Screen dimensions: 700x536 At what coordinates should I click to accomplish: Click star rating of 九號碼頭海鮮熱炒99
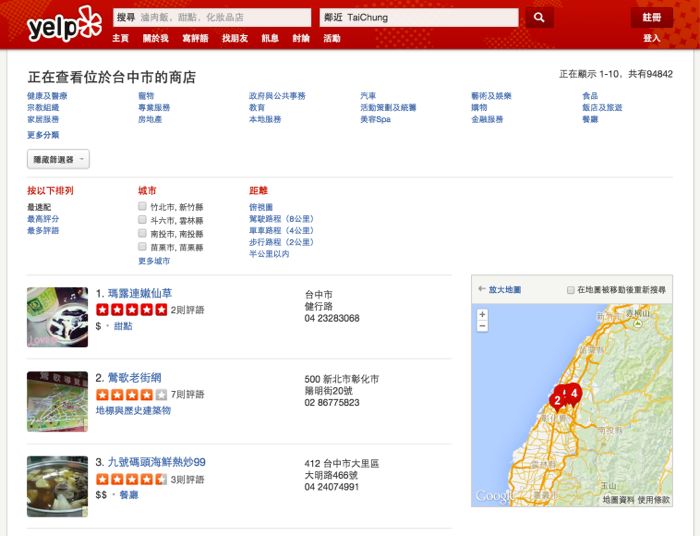(132, 479)
